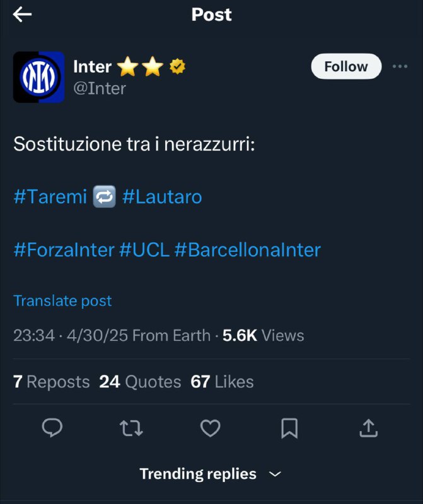Open the #BarcellonaInter hashtag
The image size is (423, 504).
[x=247, y=249]
